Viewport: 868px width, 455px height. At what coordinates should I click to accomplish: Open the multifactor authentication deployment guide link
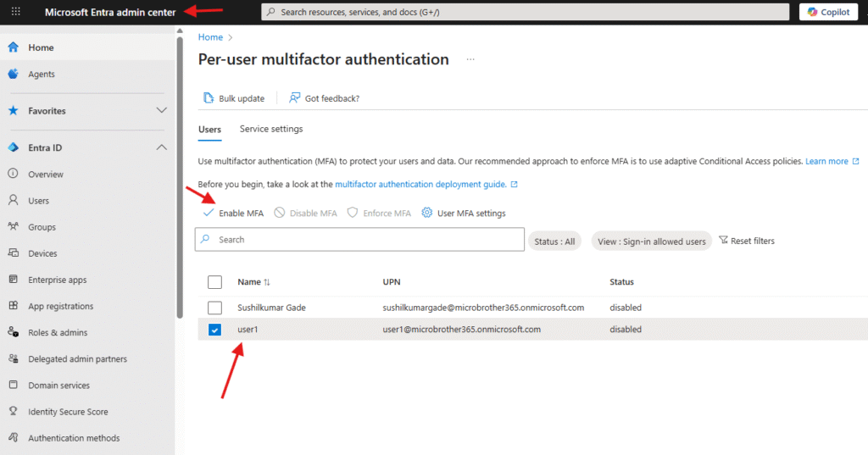pos(420,184)
